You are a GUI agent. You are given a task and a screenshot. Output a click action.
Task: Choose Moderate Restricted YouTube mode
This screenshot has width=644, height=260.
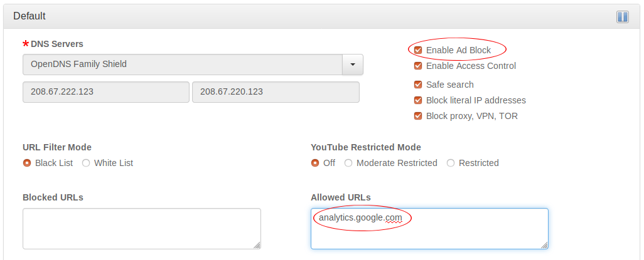(348, 163)
